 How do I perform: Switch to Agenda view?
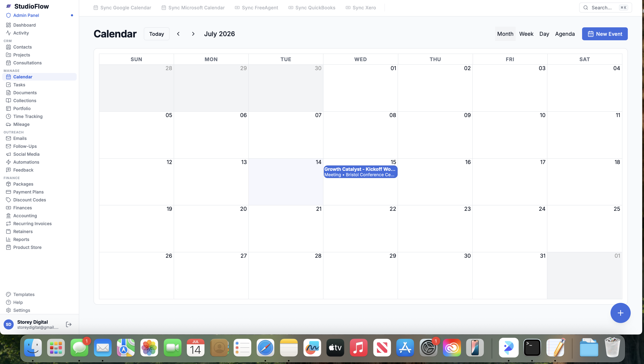[x=565, y=34]
